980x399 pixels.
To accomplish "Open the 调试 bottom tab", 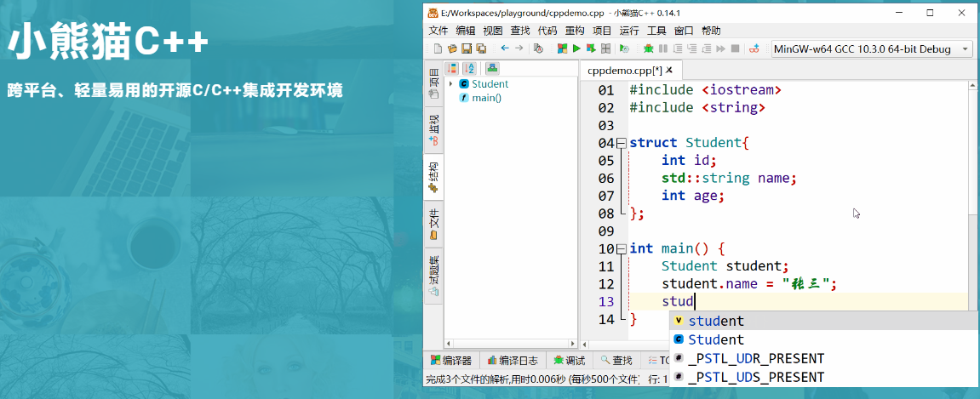I will [x=569, y=360].
